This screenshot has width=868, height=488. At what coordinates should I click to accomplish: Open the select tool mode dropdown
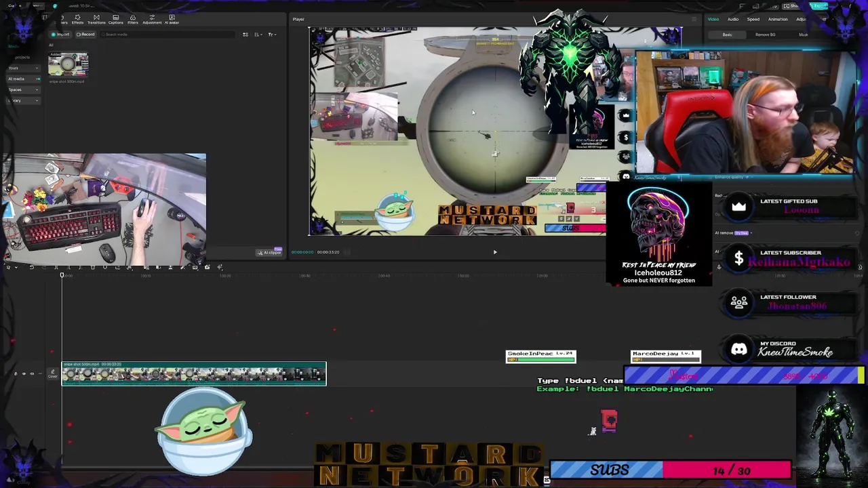[x=16, y=267]
